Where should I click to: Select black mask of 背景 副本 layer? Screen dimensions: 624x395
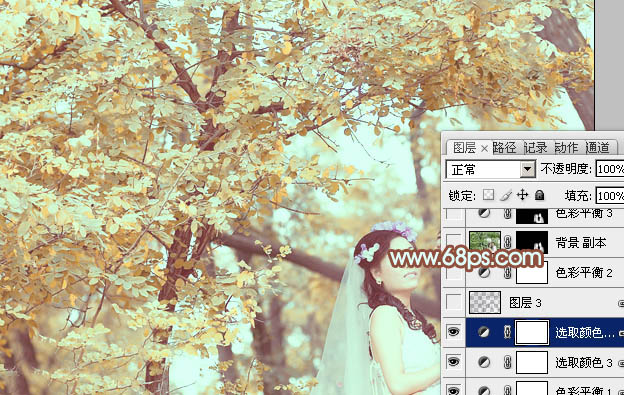point(532,242)
